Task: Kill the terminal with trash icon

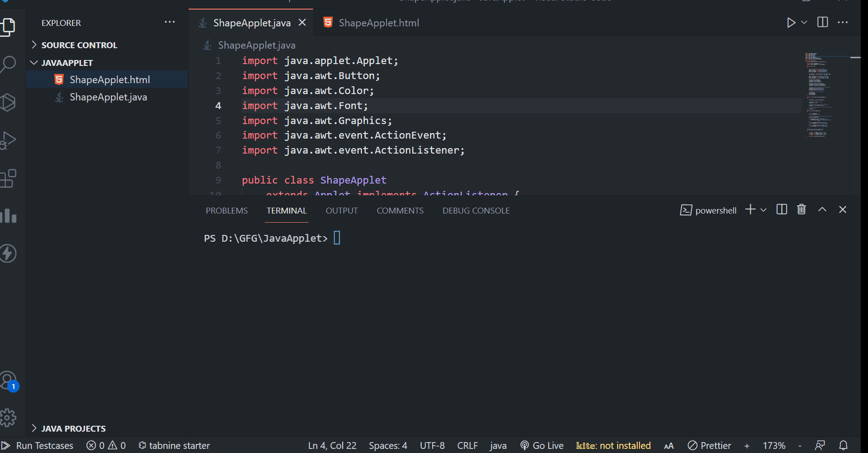Action: pos(802,209)
